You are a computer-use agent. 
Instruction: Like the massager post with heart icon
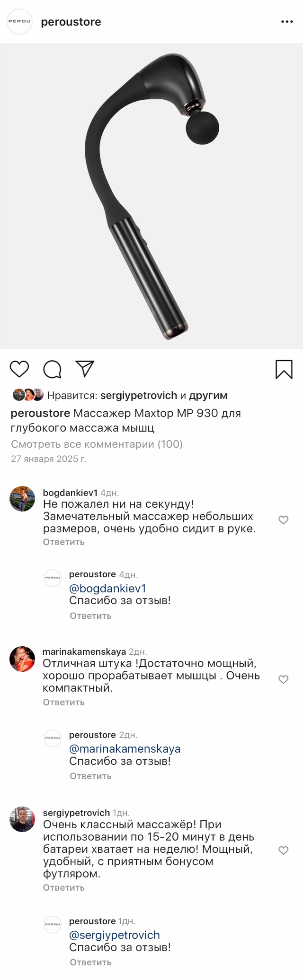tap(19, 369)
